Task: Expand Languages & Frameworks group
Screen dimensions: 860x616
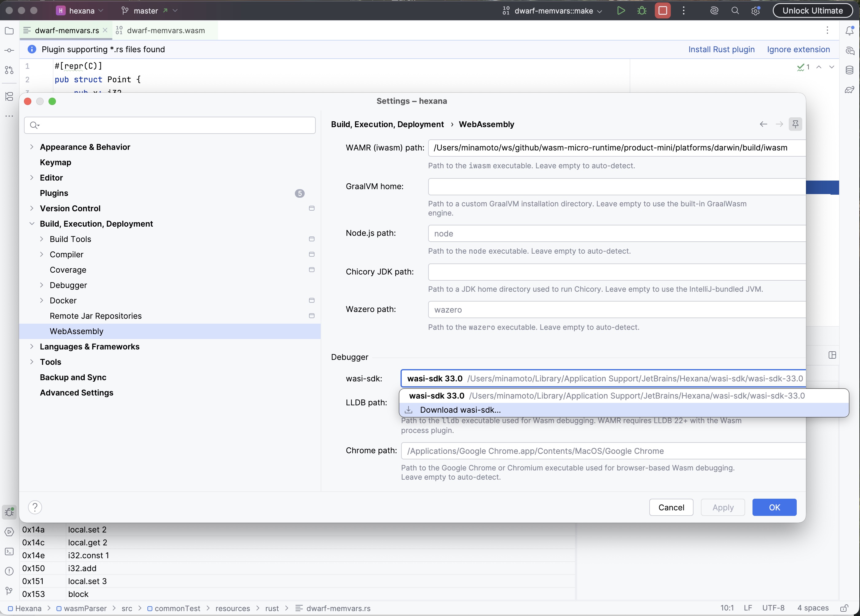Action: pos(32,346)
